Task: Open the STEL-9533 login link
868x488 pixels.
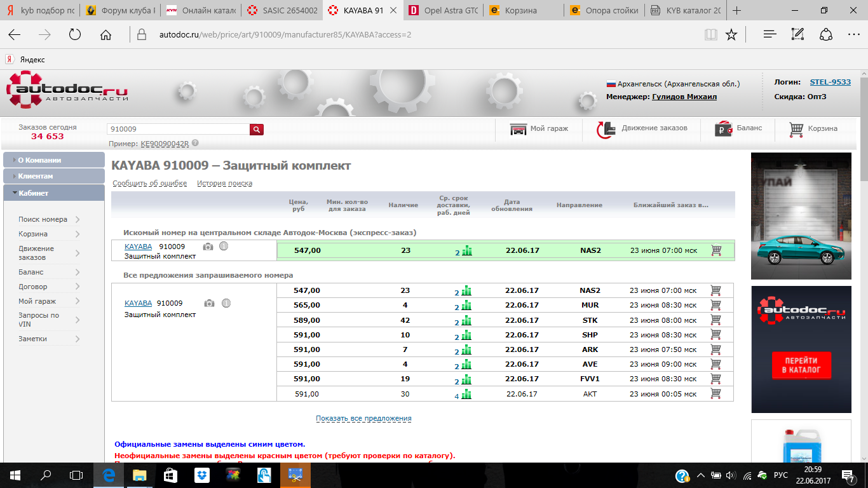Action: pos(830,82)
